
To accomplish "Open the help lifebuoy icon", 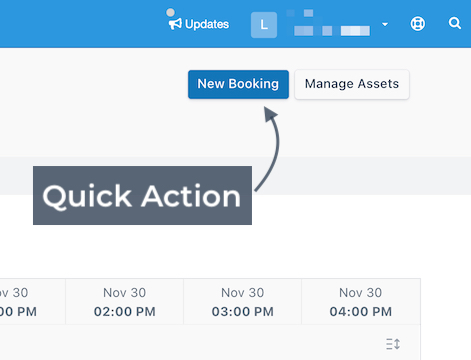I will tap(417, 24).
